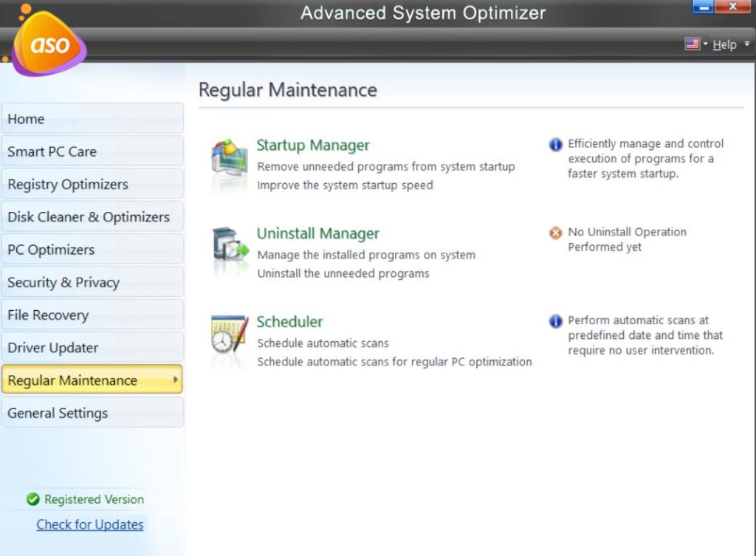Open Scheduler title link

click(289, 322)
